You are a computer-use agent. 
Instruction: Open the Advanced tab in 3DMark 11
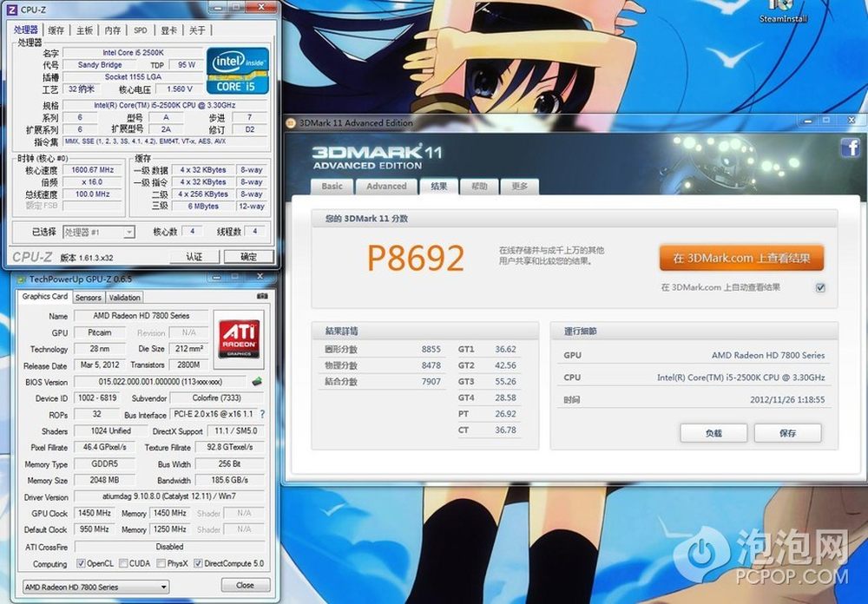pos(386,187)
